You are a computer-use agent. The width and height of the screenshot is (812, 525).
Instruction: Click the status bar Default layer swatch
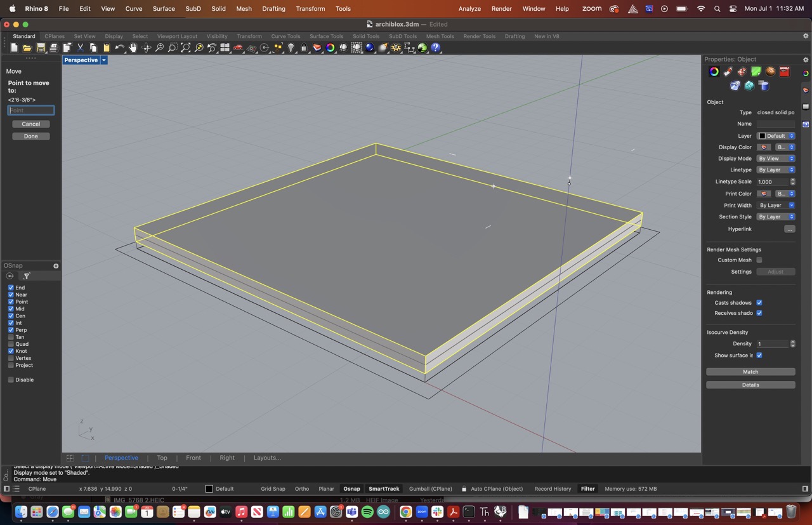point(209,489)
